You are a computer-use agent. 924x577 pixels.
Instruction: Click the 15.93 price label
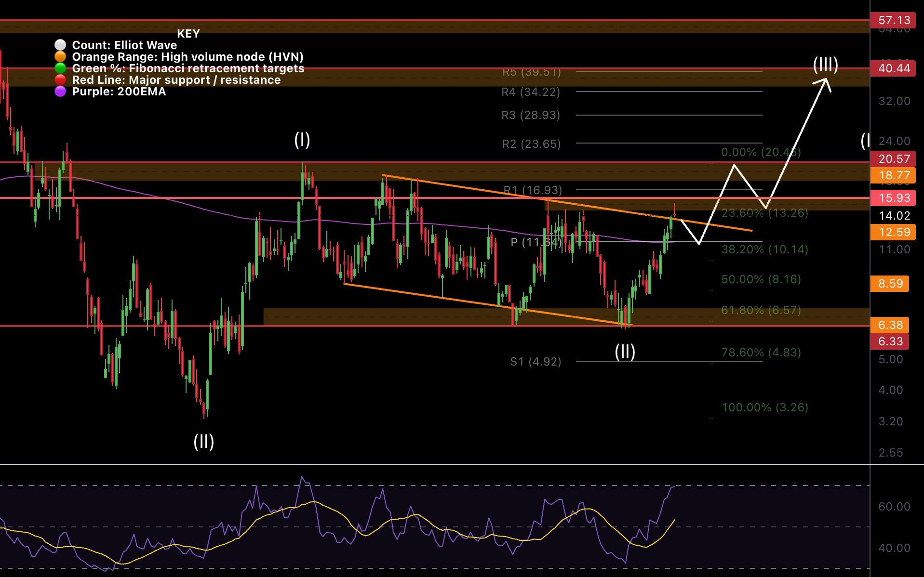coord(894,198)
